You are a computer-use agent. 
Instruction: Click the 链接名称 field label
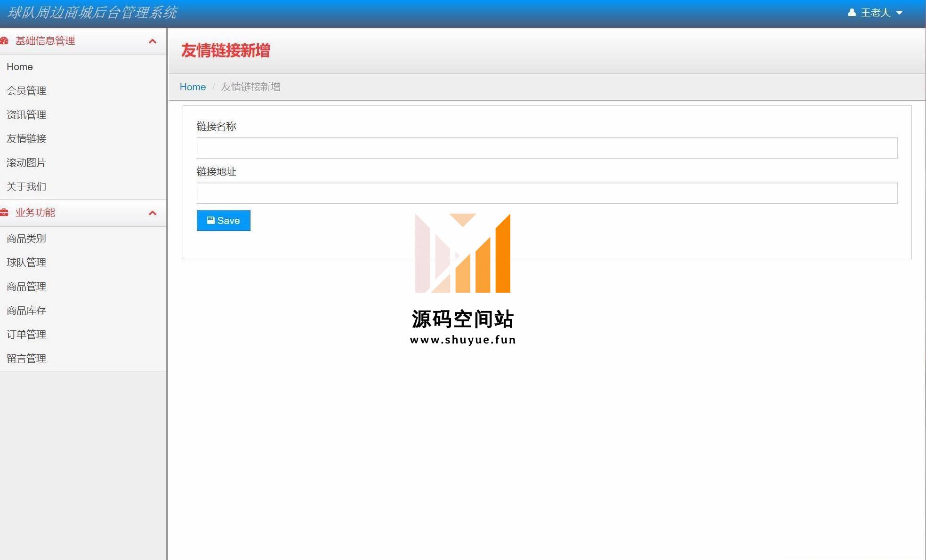(217, 127)
